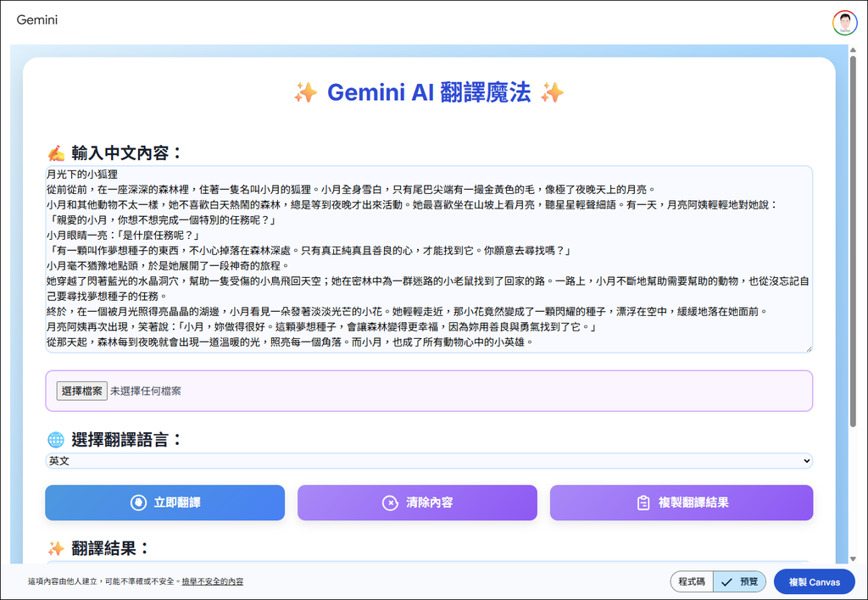The image size is (868, 600).
Task: Click the line beginning 從那天起，森林每到夜晚
Action: tap(291, 342)
